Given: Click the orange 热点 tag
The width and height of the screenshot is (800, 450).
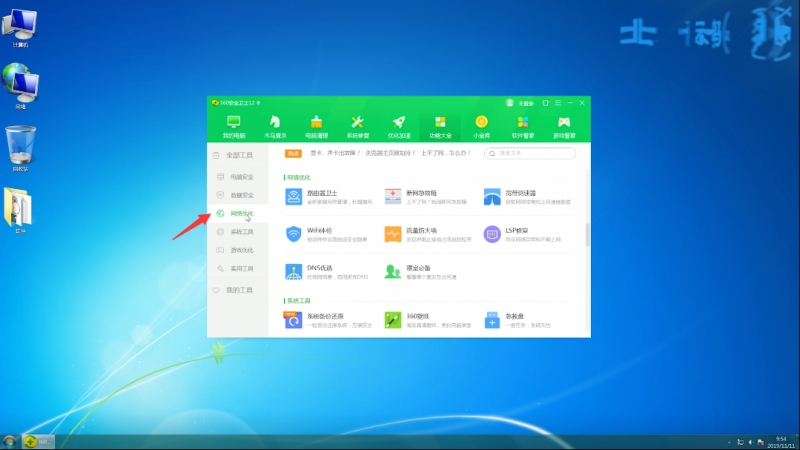Looking at the screenshot, I should pos(293,154).
